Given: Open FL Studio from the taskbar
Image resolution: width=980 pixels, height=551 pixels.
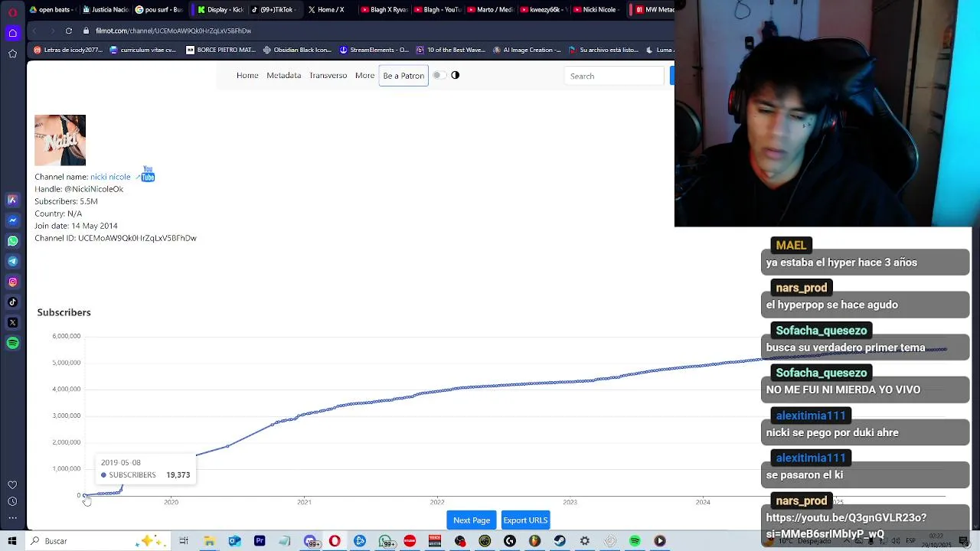Looking at the screenshot, I should click(535, 541).
